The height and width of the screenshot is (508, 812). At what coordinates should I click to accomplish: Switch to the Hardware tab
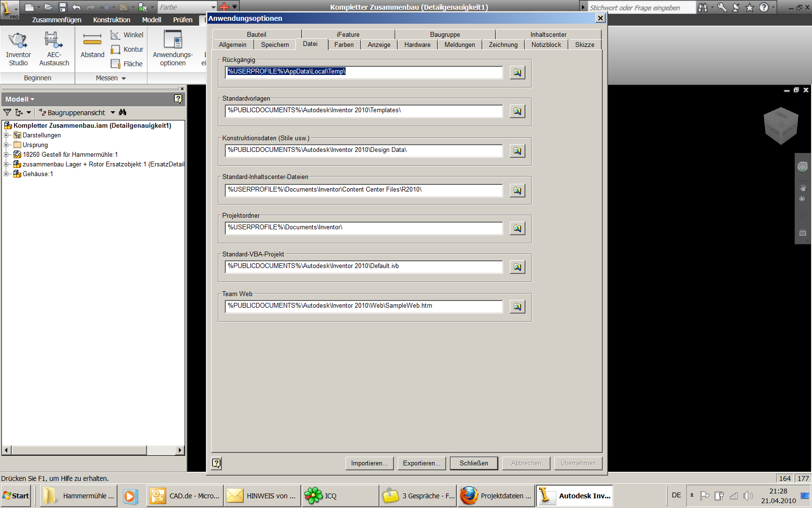[418, 45]
